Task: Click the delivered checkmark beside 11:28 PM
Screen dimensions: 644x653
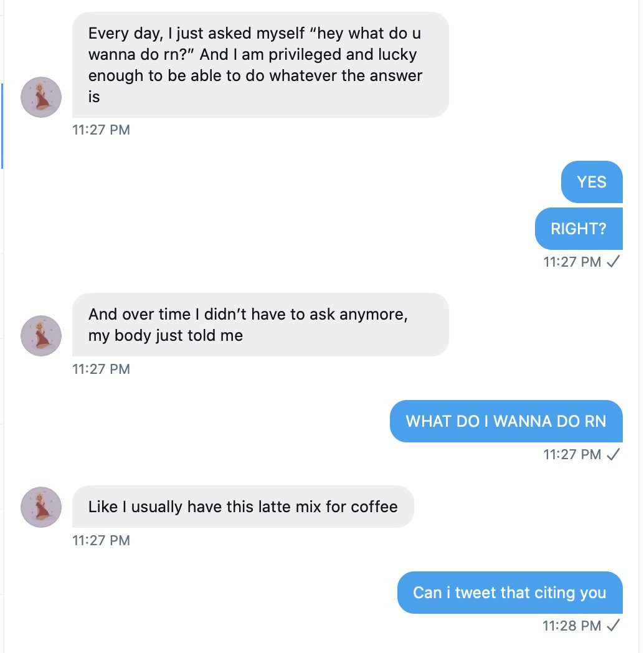Action: [613, 625]
